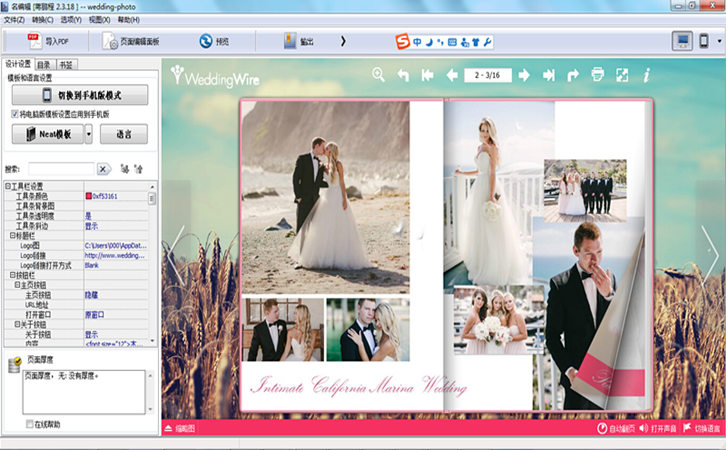
Task: Click the 工具条颜色 0xf53161 color swatch
Action: (89, 196)
